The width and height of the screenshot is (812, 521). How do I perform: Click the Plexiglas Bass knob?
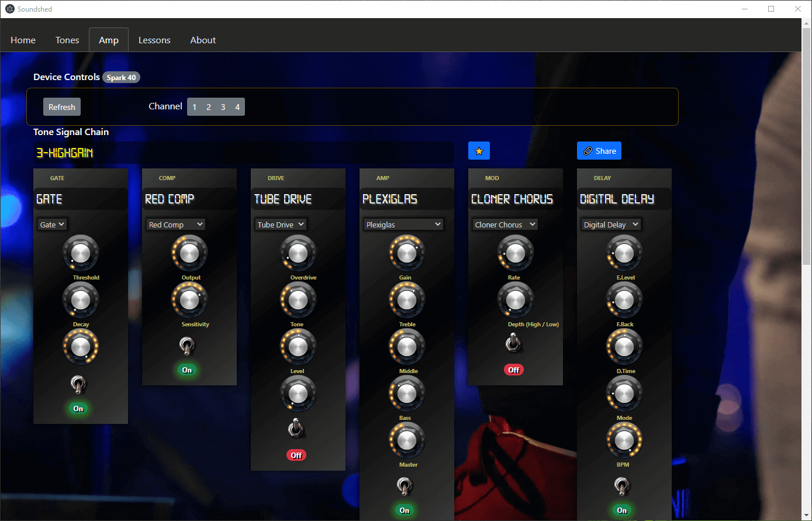tap(407, 393)
